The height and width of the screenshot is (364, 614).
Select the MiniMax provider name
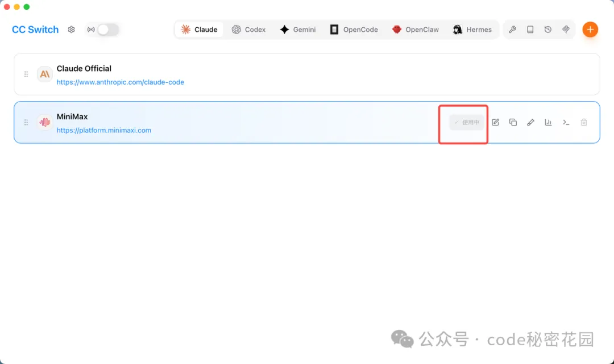72,116
